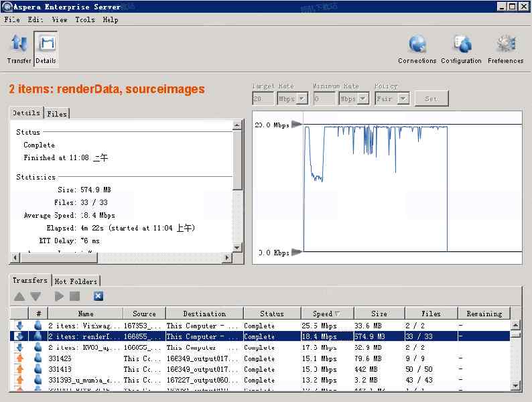Image resolution: width=532 pixels, height=402 pixels.
Task: Click the Minimum Rate value field
Action: tap(324, 98)
